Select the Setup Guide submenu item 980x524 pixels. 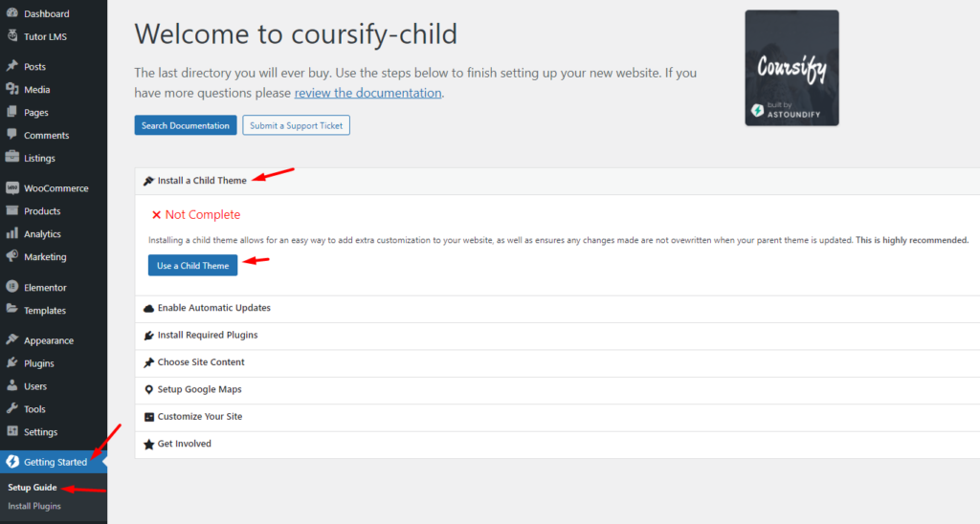(32, 487)
